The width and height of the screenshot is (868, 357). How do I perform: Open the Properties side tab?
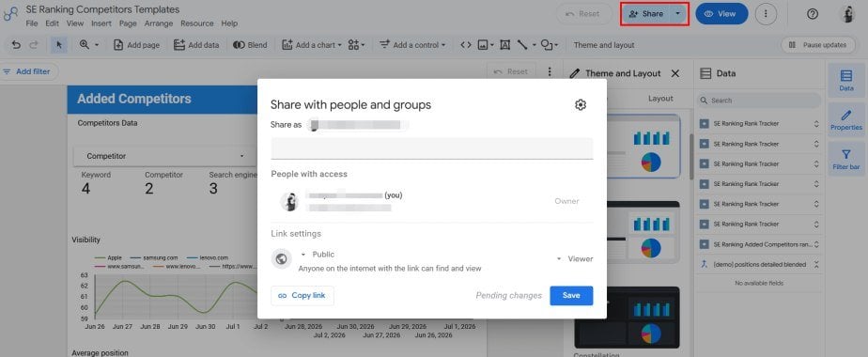click(x=845, y=119)
